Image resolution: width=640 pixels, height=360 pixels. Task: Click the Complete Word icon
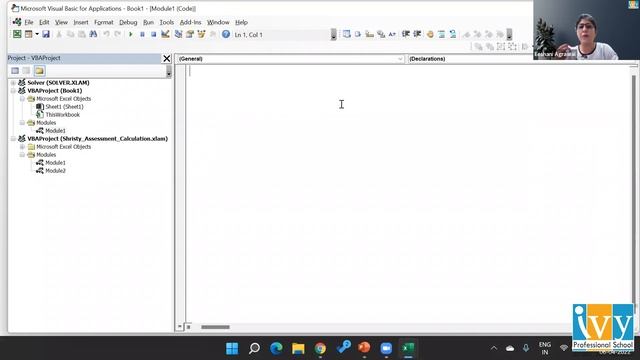coord(392,34)
